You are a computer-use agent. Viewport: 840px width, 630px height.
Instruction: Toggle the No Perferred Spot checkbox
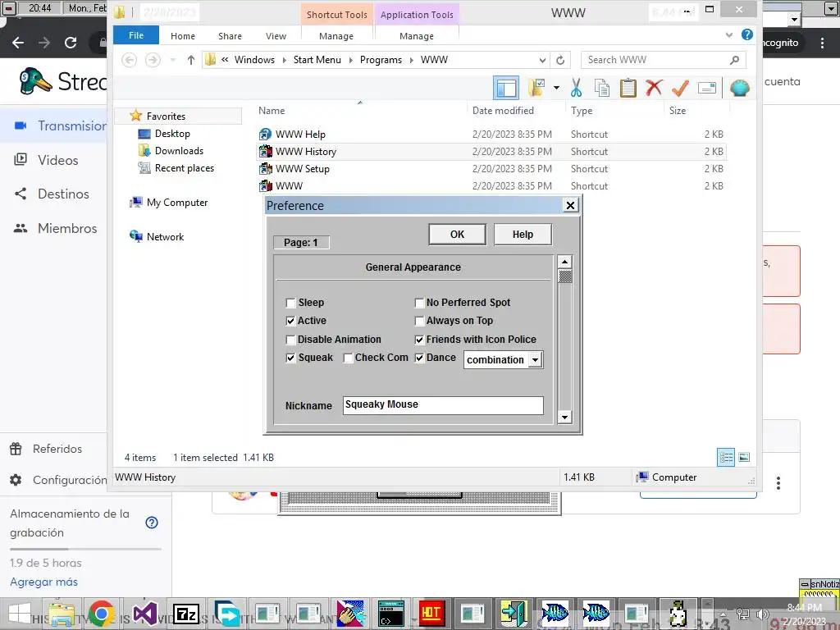(x=419, y=304)
